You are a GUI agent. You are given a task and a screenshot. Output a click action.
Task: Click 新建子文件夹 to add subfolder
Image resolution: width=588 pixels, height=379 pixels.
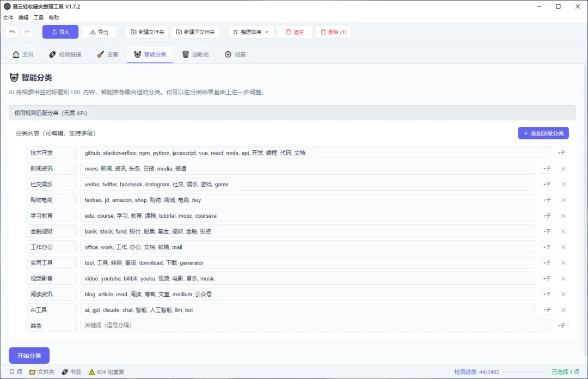[x=195, y=32]
